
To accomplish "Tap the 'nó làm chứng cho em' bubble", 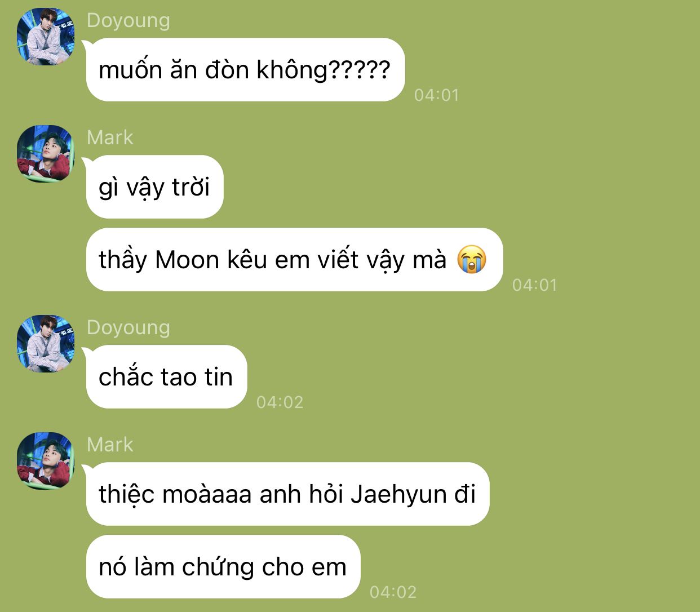I will (223, 567).
